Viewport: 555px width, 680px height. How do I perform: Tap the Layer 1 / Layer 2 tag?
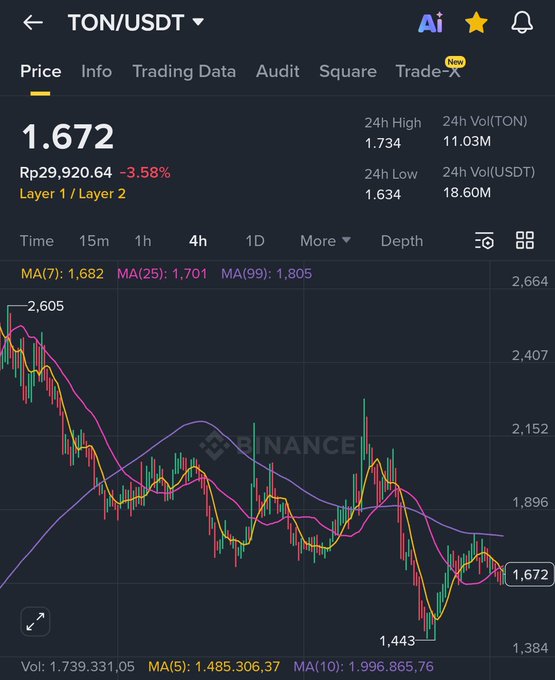(x=72, y=194)
